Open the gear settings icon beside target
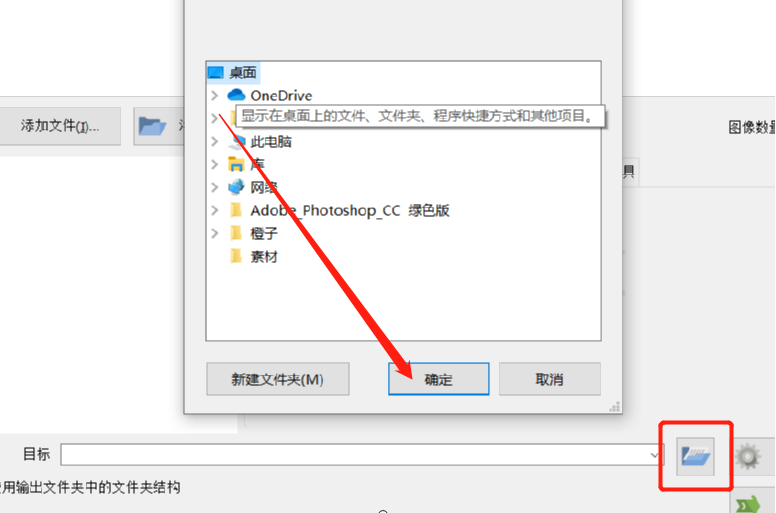This screenshot has height=513, width=776. coord(747,456)
